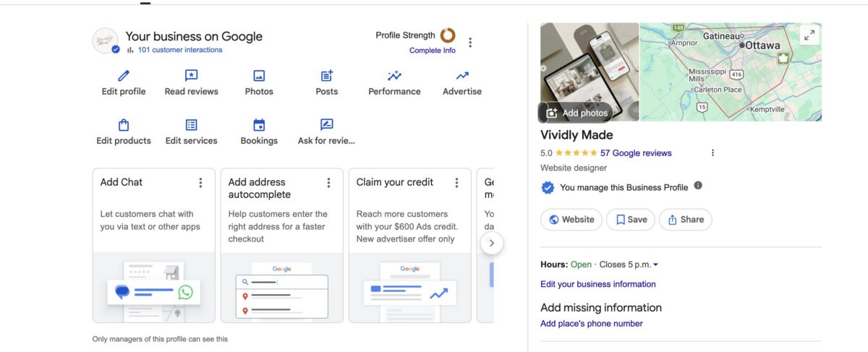This screenshot has width=868, height=352.
Task: Click the Vividly Made profile logo
Action: (106, 40)
